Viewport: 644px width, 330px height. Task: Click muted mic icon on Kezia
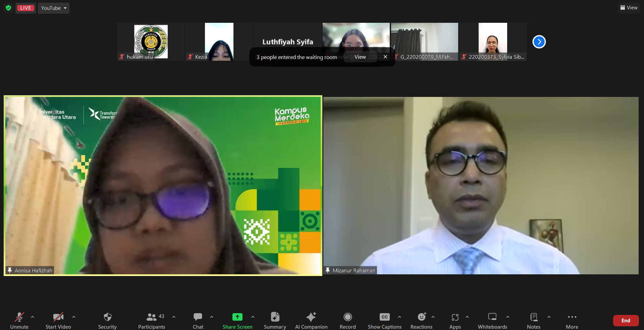190,57
